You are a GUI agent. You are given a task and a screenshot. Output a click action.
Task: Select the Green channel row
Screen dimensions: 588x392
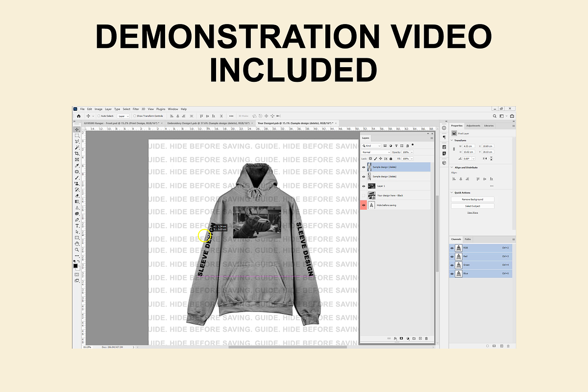[481, 265]
